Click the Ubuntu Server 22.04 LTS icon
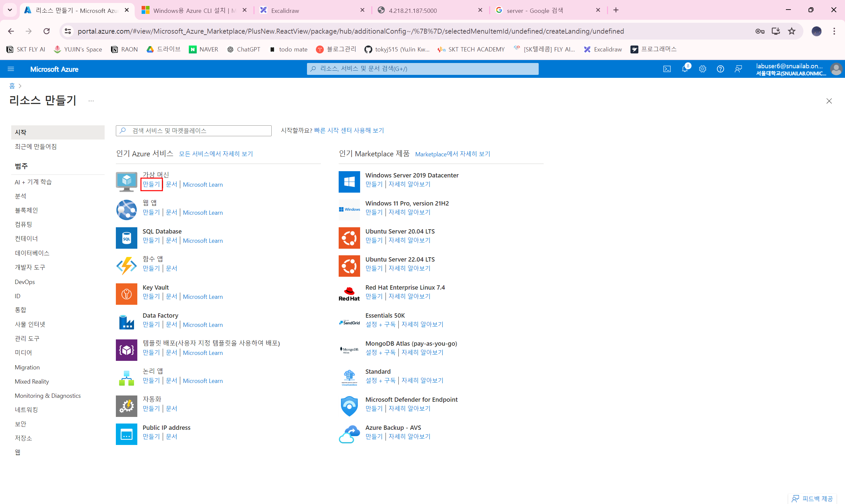This screenshot has width=845, height=504. click(x=349, y=266)
